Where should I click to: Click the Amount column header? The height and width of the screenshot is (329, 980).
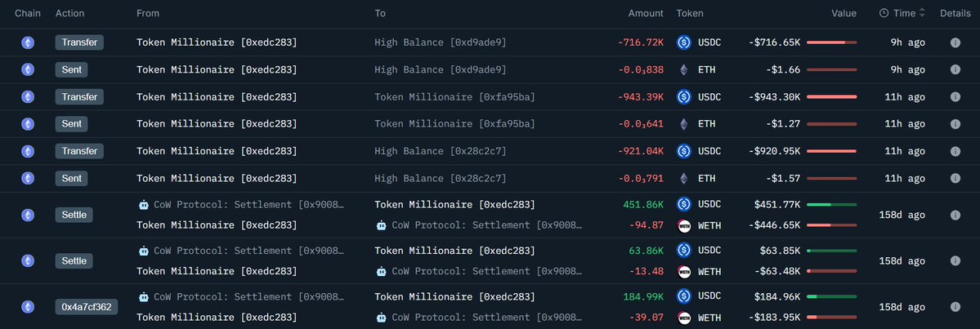646,13
